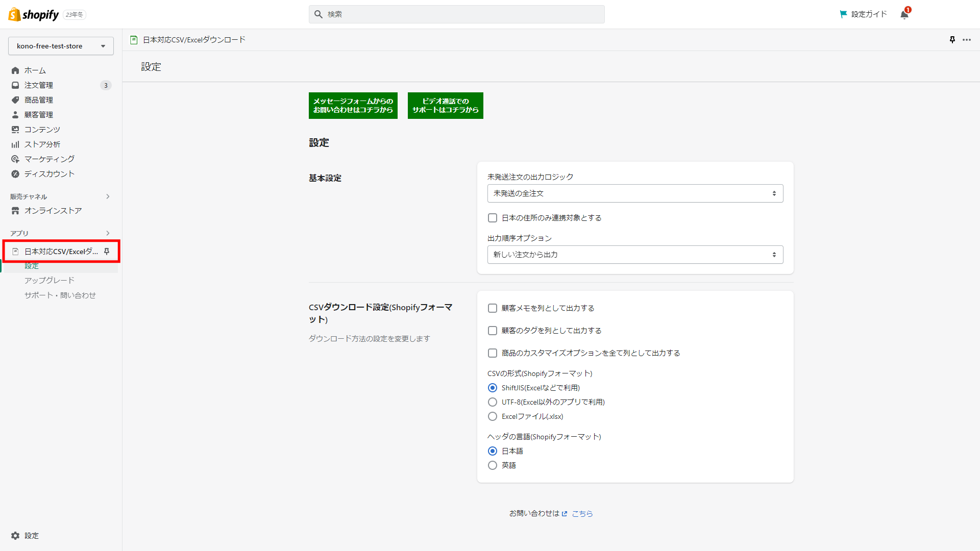Open 出力順序オプション dropdown
Viewport: 980px width, 551px height.
point(635,255)
